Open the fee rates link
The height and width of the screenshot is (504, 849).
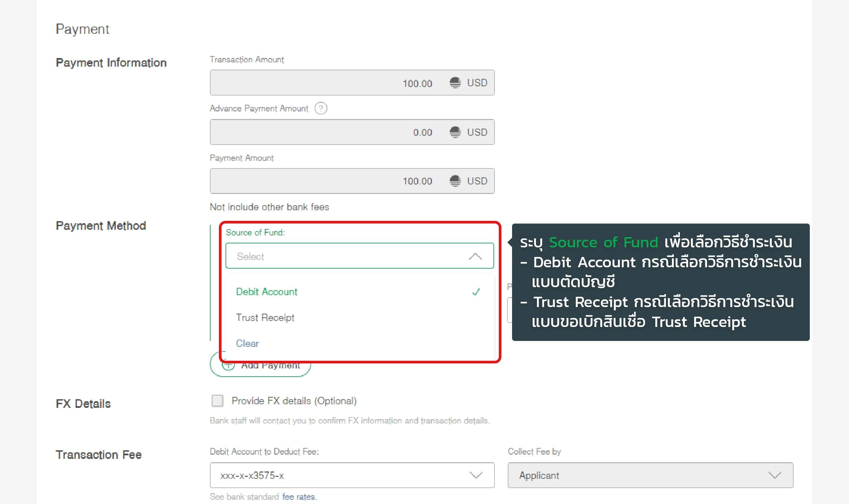click(299, 496)
